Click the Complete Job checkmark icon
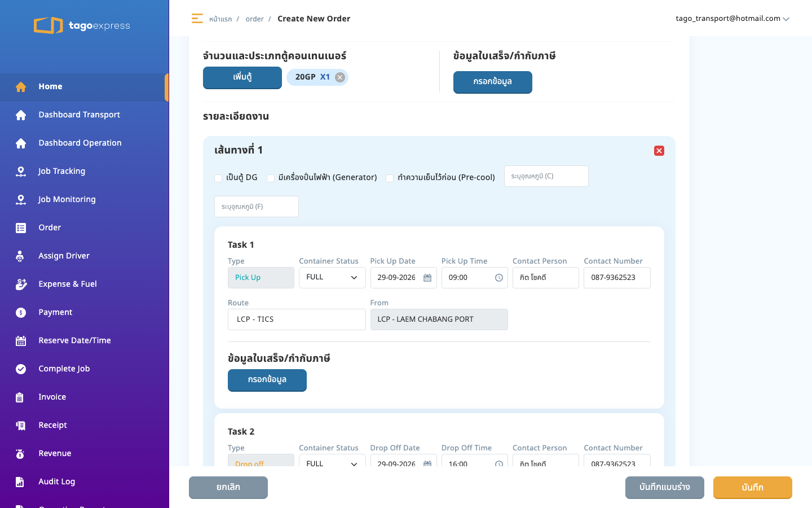The image size is (812, 508). click(x=21, y=369)
